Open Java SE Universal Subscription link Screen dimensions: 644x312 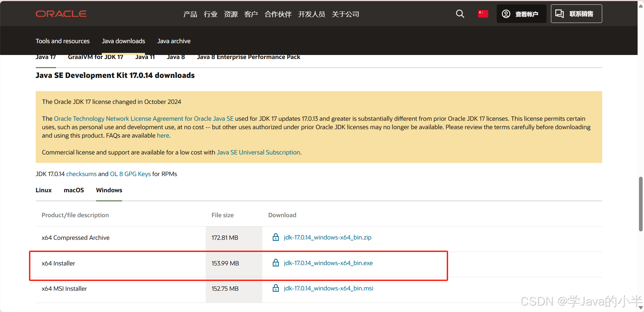pos(258,152)
